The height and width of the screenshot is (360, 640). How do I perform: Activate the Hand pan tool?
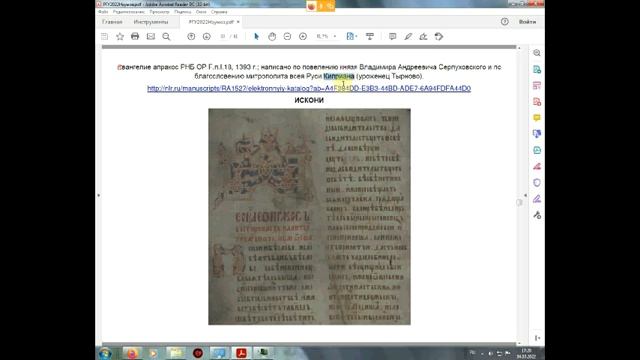[272, 37]
